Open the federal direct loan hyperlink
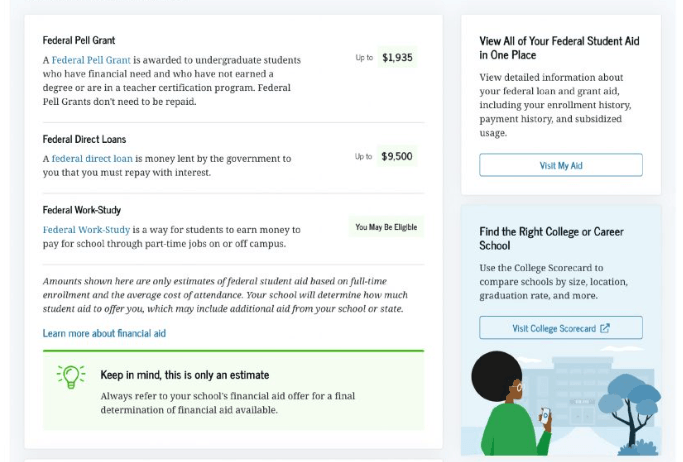 pos(91,158)
